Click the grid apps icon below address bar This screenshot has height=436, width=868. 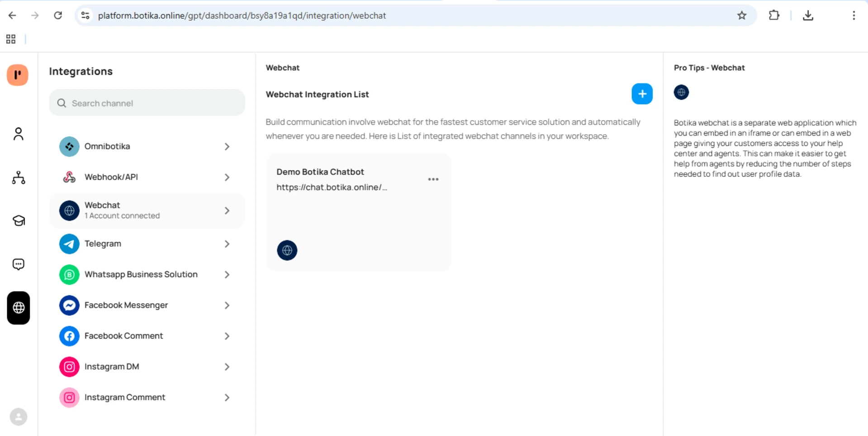pos(10,39)
